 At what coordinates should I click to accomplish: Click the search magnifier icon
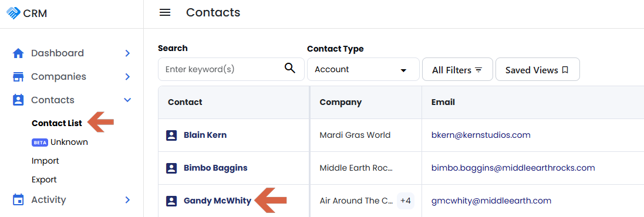290,69
